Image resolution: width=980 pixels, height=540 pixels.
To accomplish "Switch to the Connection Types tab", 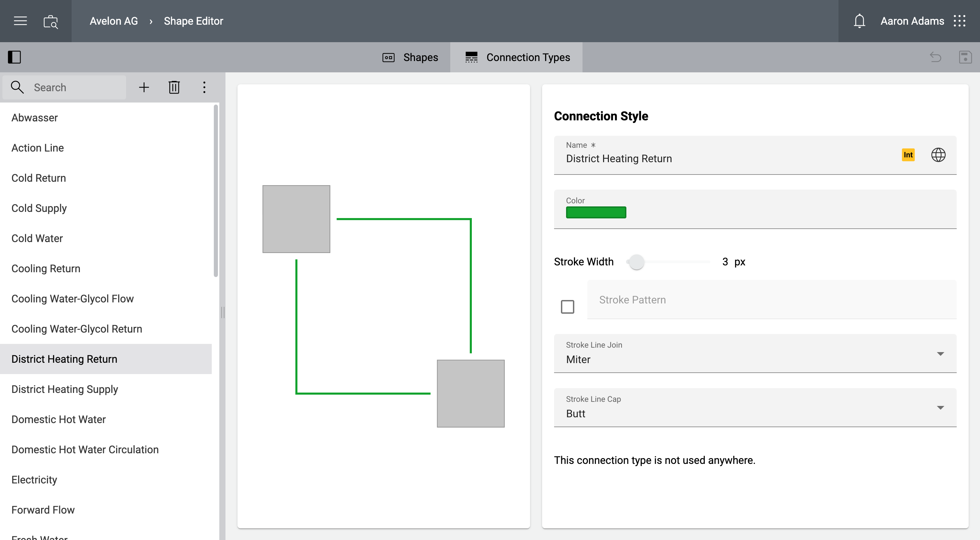I will point(517,57).
